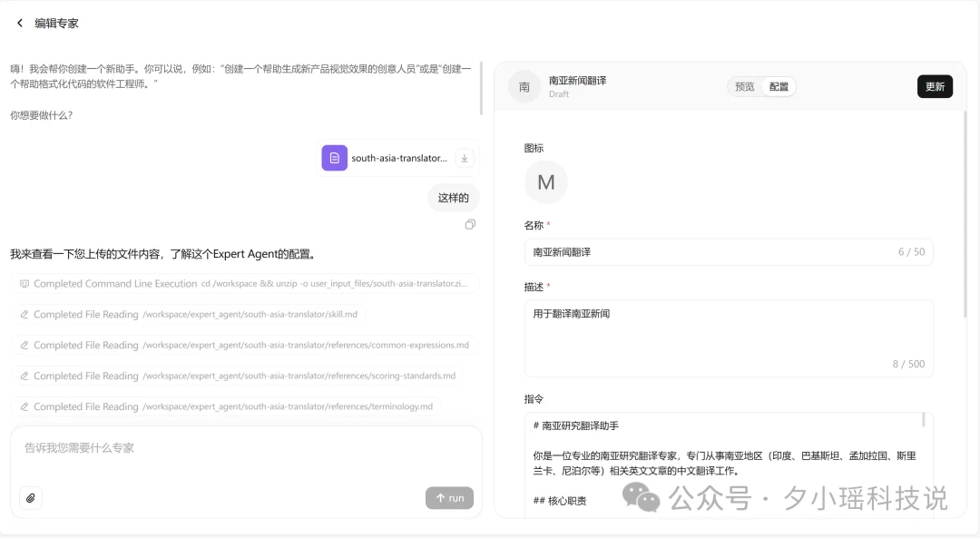Expand the Completed Command Line Execution step
The height and width of the screenshot is (538, 980).
pyautogui.click(x=245, y=283)
